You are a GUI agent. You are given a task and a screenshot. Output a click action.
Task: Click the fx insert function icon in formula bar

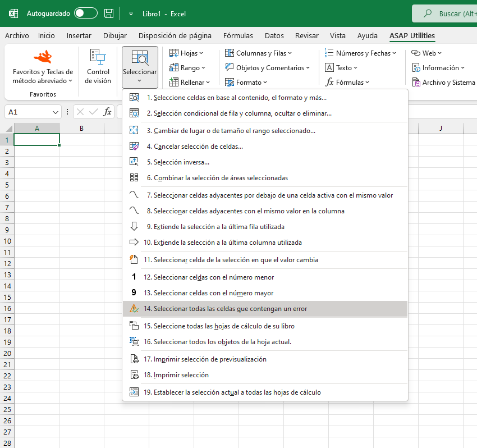point(107,112)
